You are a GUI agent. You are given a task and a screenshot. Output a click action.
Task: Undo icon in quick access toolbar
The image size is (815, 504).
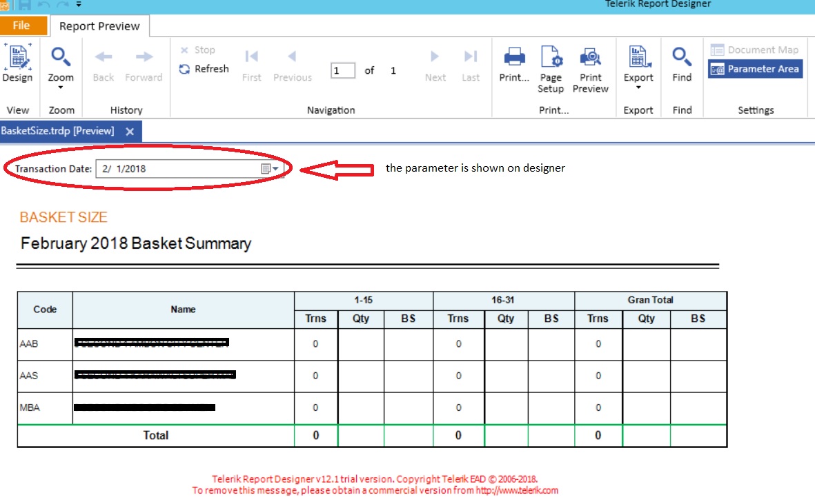click(44, 5)
